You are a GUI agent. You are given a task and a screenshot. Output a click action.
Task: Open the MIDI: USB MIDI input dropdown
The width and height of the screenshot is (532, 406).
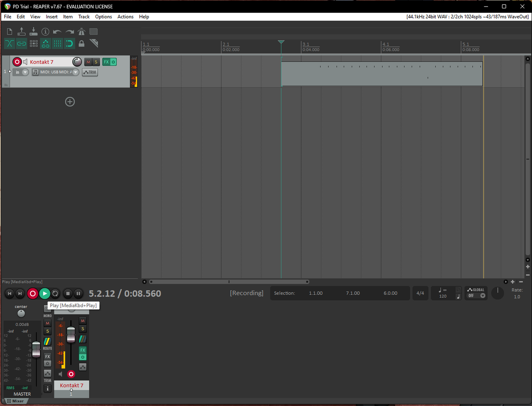pos(75,72)
